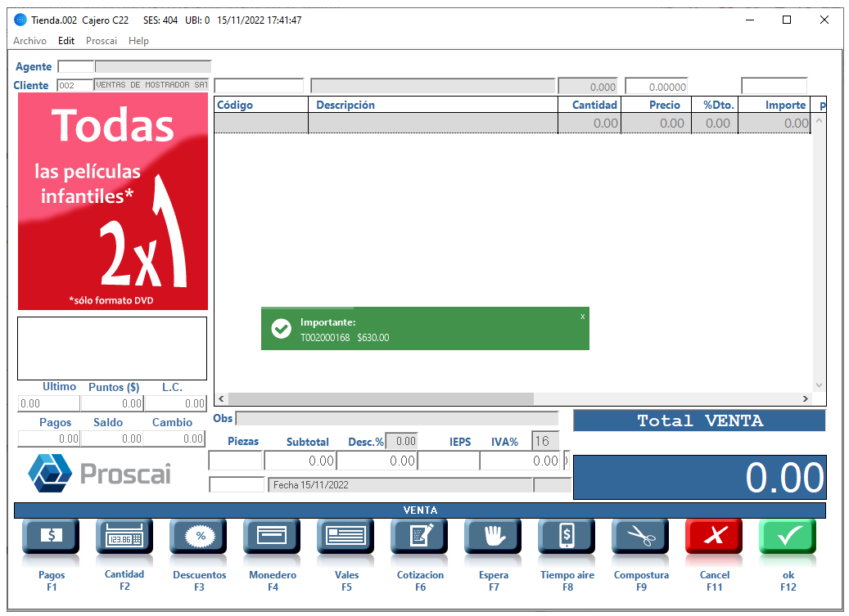Confirm with the green ok F12 checkmark
Viewport: 849px width, 616px height.
(x=788, y=537)
